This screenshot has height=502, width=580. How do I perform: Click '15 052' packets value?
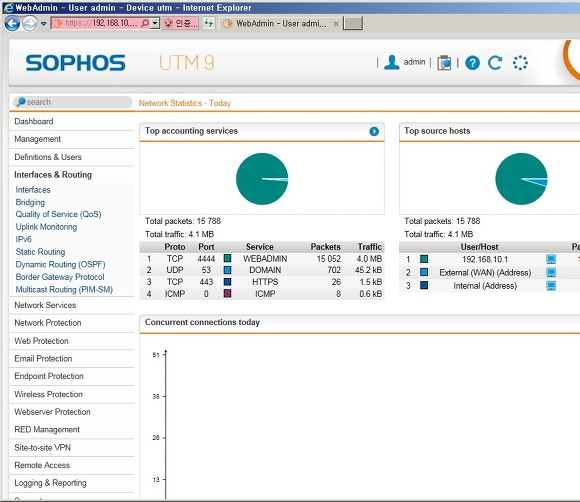click(x=328, y=259)
